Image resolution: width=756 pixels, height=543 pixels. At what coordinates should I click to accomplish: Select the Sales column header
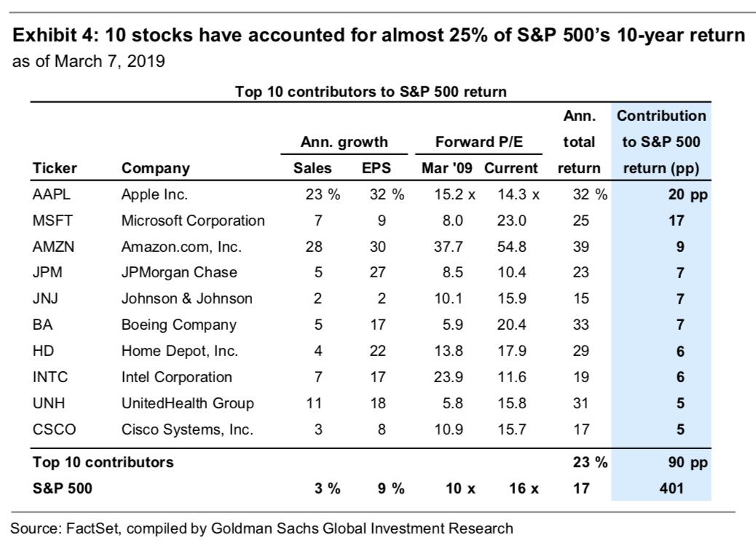312,168
